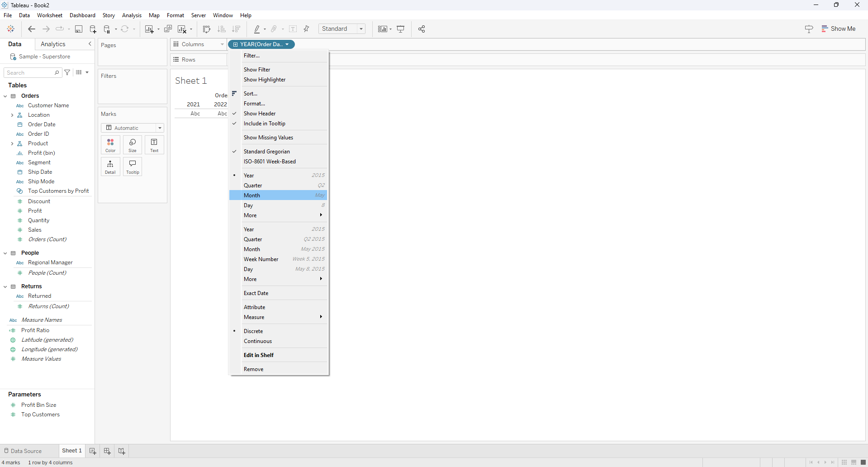The width and height of the screenshot is (868, 467).
Task: Select the ISO-8601 Week-Based calendar option
Action: 278,162
